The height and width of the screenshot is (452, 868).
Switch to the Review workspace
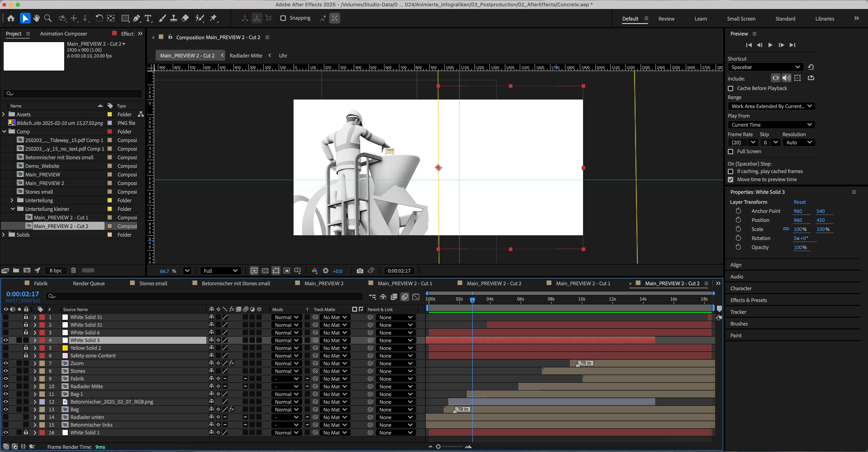(666, 19)
